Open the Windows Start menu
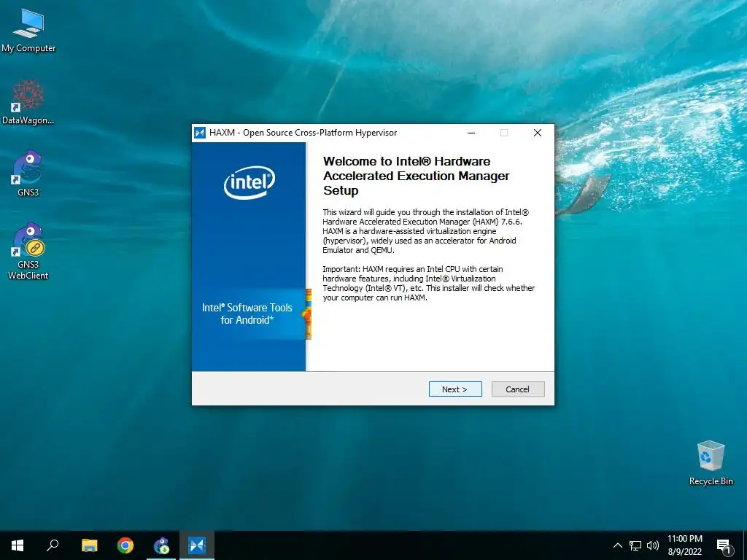Viewport: 747px width, 560px height. 18,545
